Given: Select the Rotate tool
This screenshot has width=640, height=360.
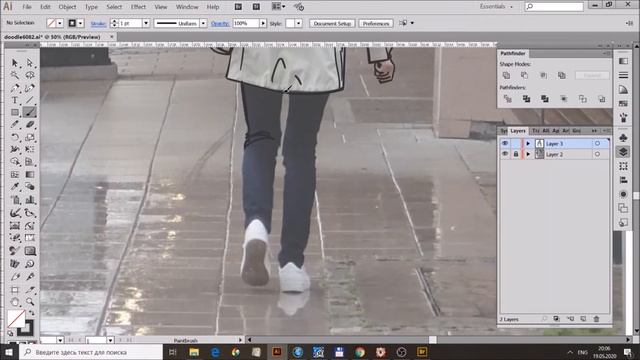Looking at the screenshot, I should (15, 137).
